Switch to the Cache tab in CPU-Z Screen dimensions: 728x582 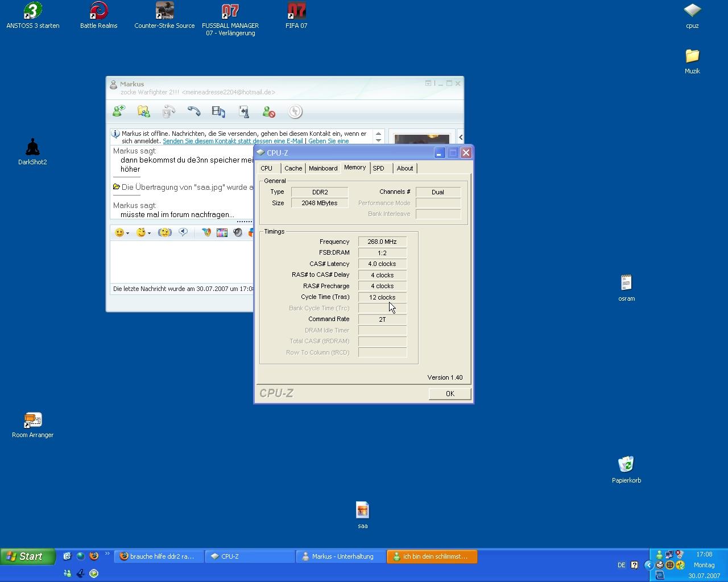click(293, 168)
